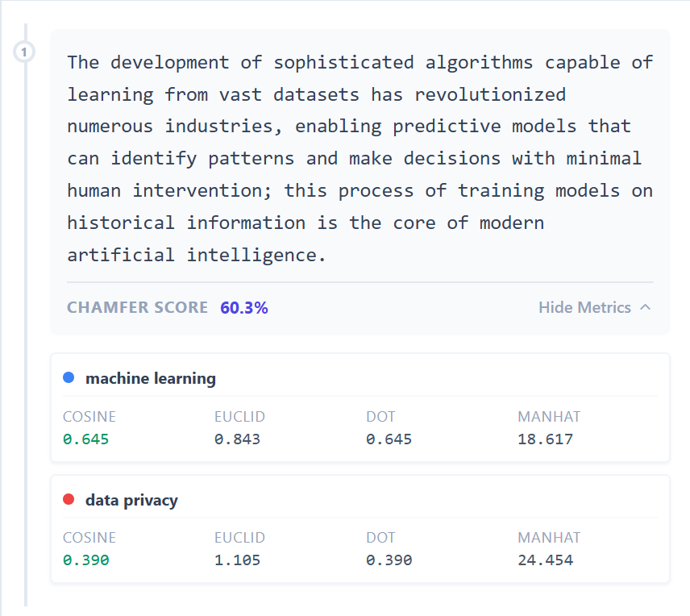Toggle metrics visibility with Hide Metrics

pyautogui.click(x=584, y=307)
